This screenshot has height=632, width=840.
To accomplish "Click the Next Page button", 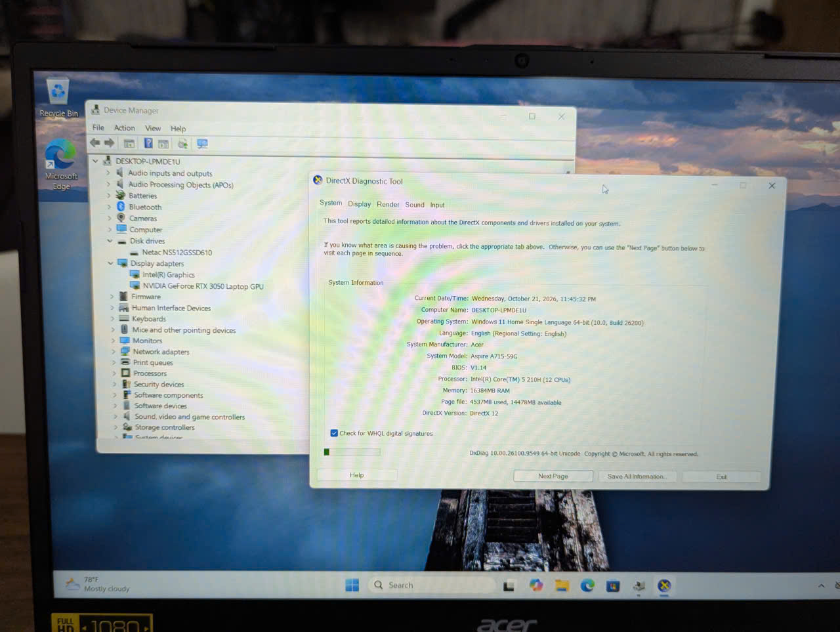I will (x=553, y=476).
